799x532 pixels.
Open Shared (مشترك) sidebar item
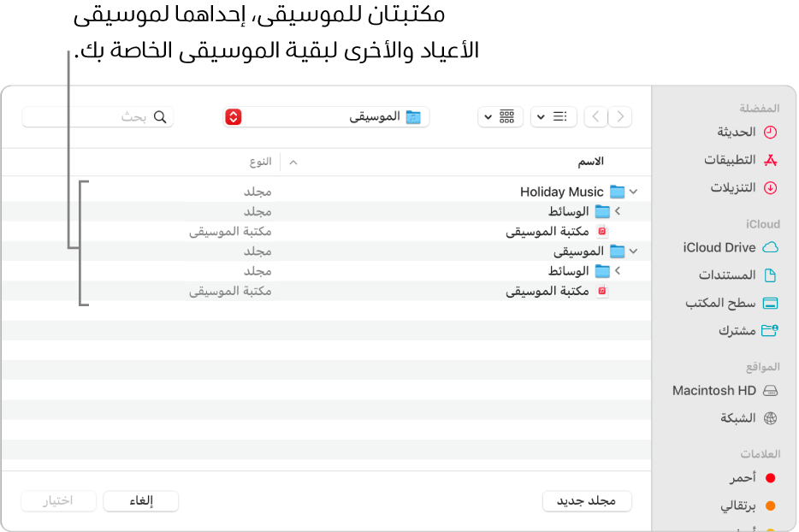tap(738, 331)
